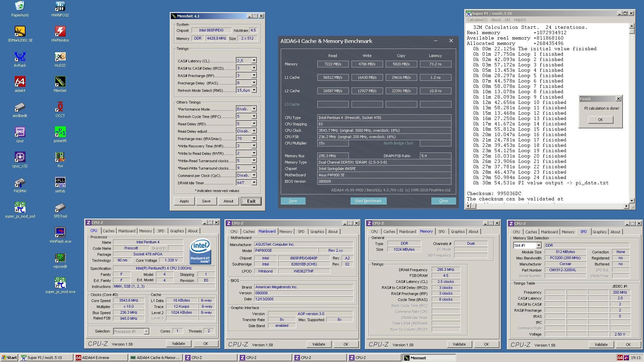Switch to Caches tab in first CPU-Z window
This screenshot has width=644, height=362.
point(108,231)
